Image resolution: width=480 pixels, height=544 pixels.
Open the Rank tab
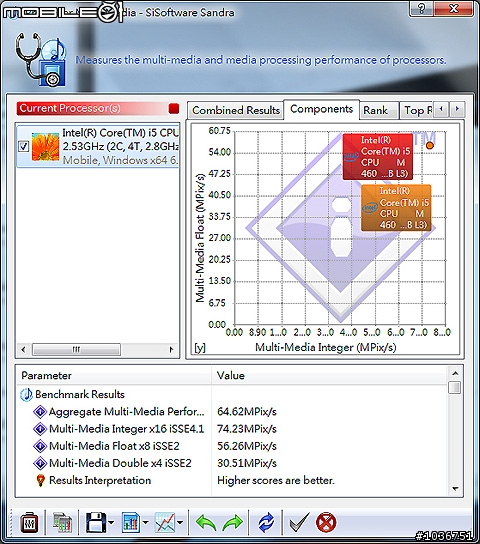(379, 110)
